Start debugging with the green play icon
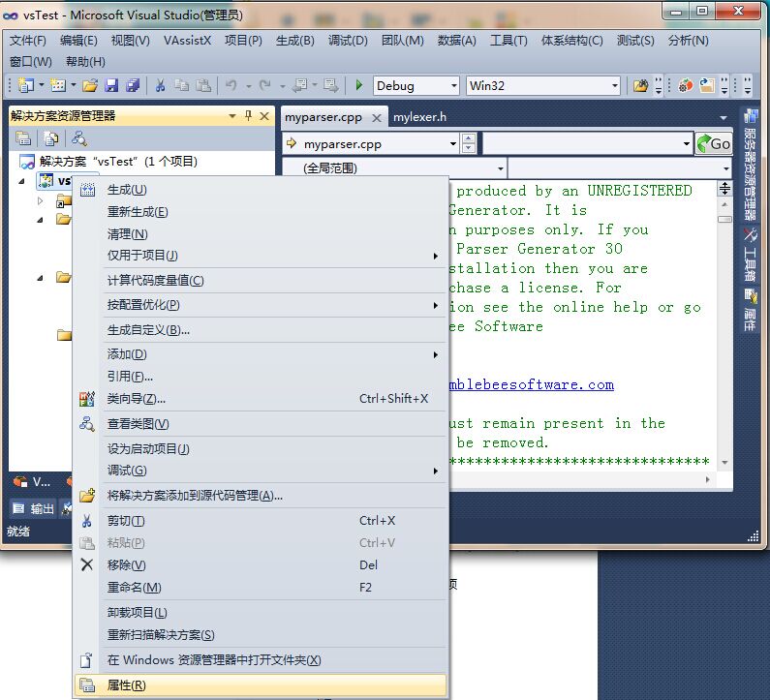Image resolution: width=770 pixels, height=700 pixels. click(x=359, y=85)
